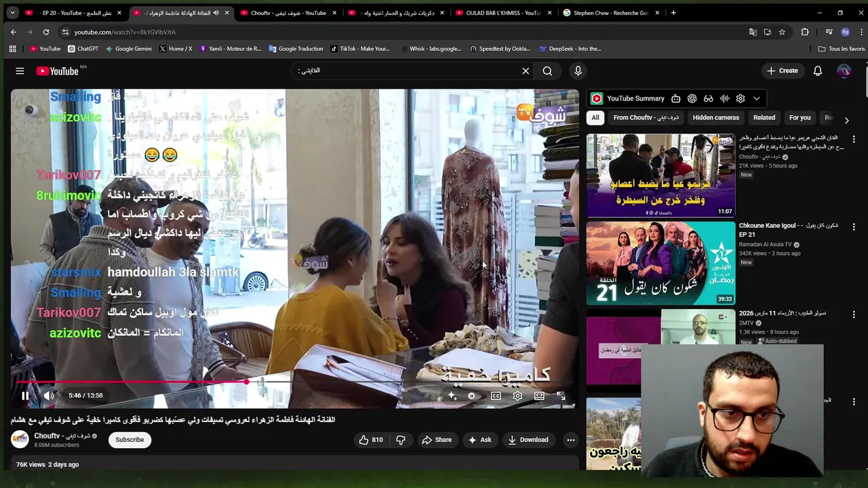
Task: Mute the video volume
Action: (49, 396)
